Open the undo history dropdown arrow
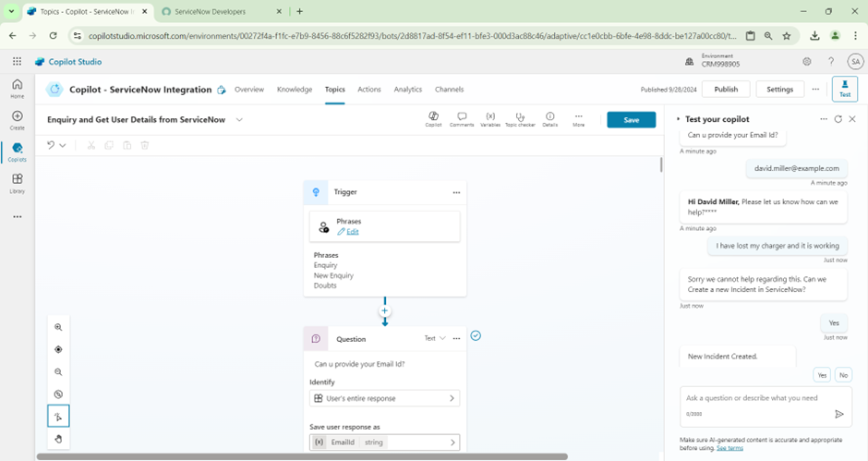The height and width of the screenshot is (461, 868). click(63, 145)
